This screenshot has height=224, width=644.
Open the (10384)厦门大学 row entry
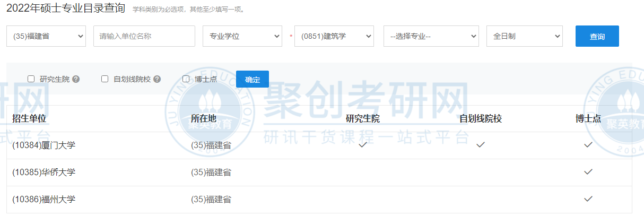(x=44, y=145)
